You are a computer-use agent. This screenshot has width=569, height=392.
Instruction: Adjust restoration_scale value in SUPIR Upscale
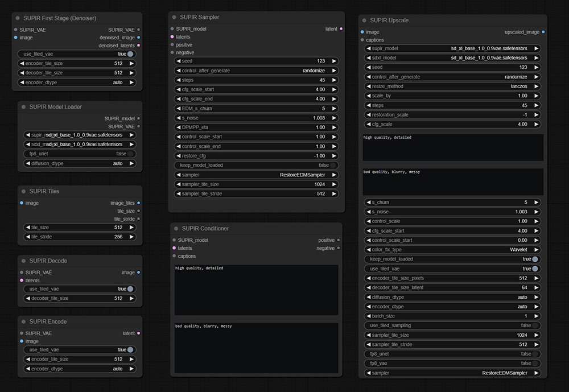pos(452,115)
